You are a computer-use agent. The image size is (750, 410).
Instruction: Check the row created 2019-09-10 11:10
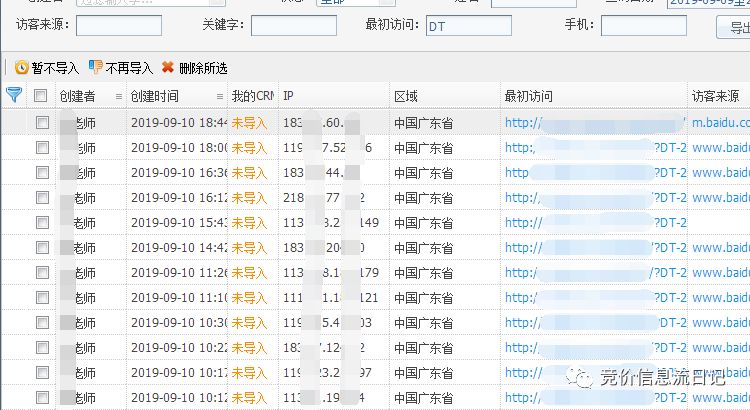click(x=43, y=297)
